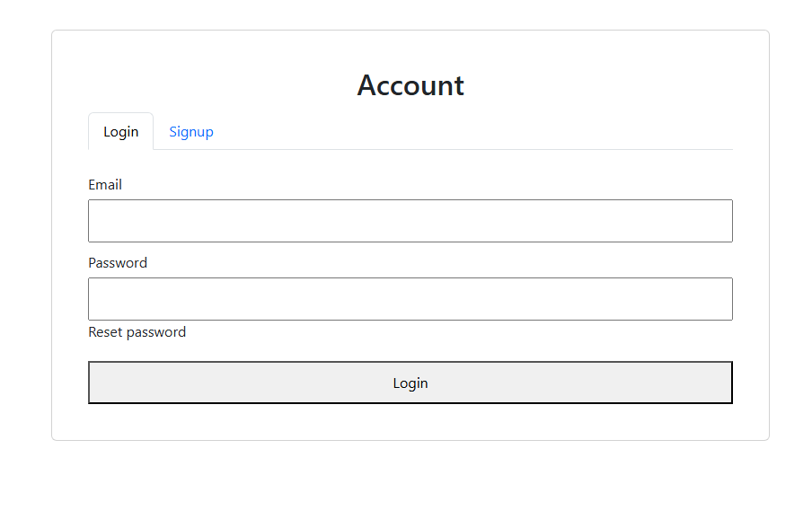Click the Email field label

[x=105, y=184]
